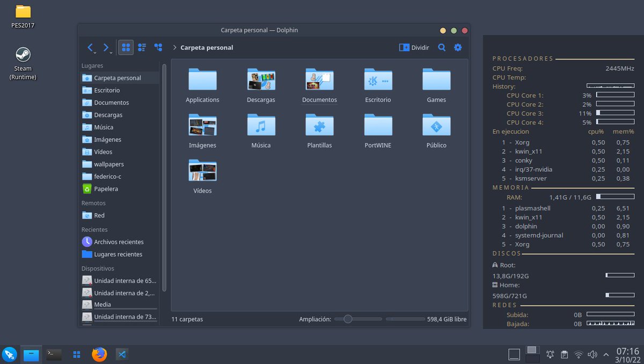Launch Visual Studio Code from taskbar

tap(122, 354)
